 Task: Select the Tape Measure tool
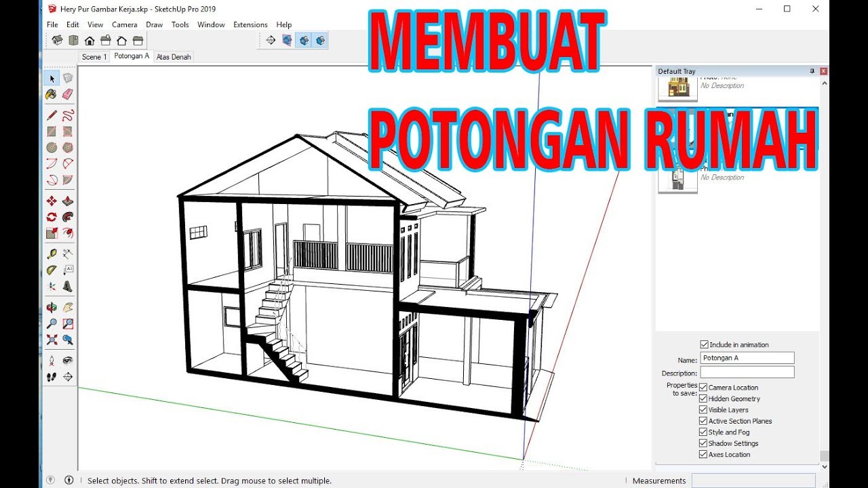tap(52, 254)
